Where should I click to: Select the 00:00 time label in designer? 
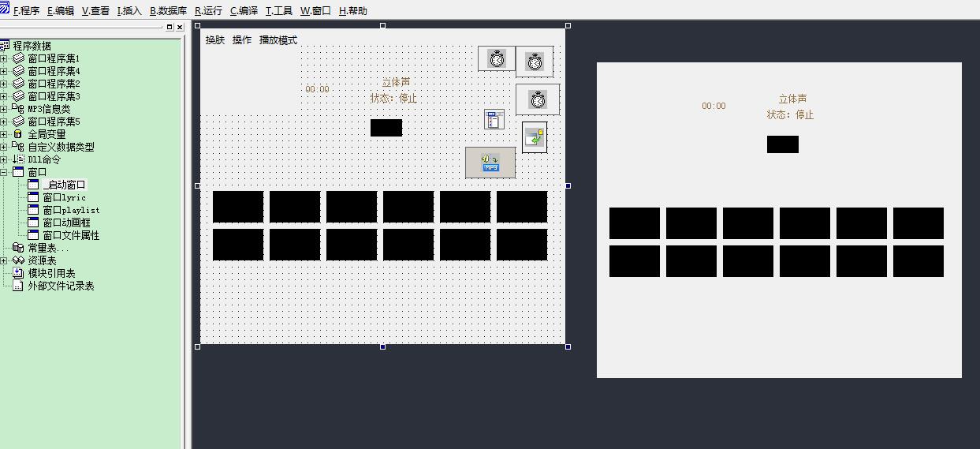(317, 89)
